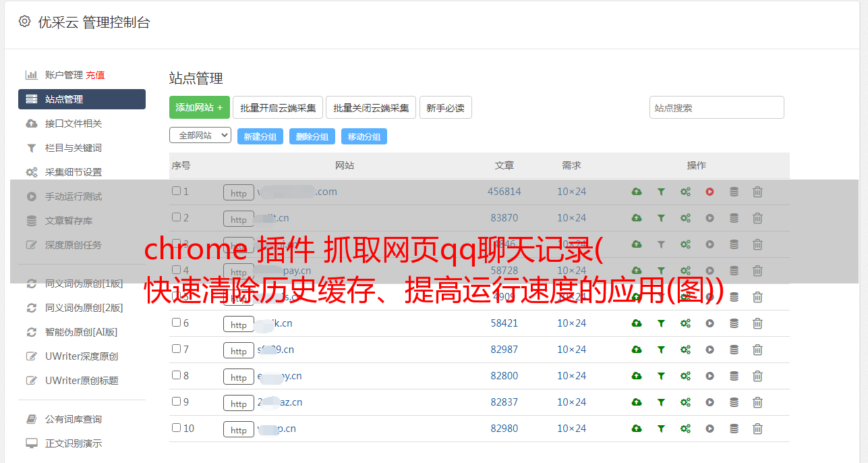Open 同义词伪原创[2版] in the sidebar
Viewport: 868px width, 463px height.
tap(84, 308)
